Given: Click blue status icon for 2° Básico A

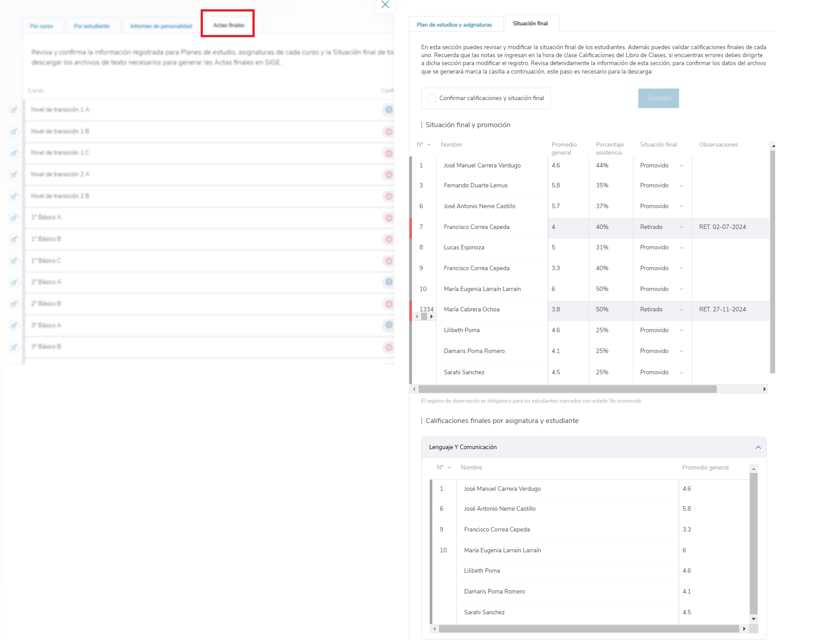Looking at the screenshot, I should [388, 282].
